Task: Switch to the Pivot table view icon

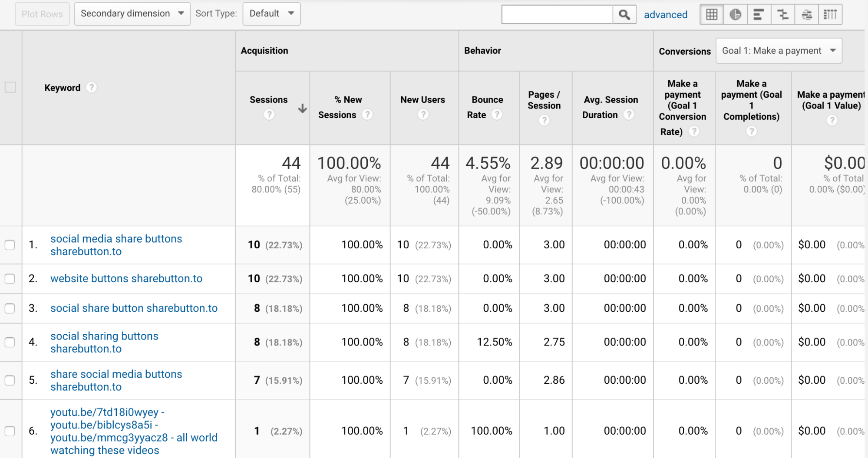Action: click(830, 14)
